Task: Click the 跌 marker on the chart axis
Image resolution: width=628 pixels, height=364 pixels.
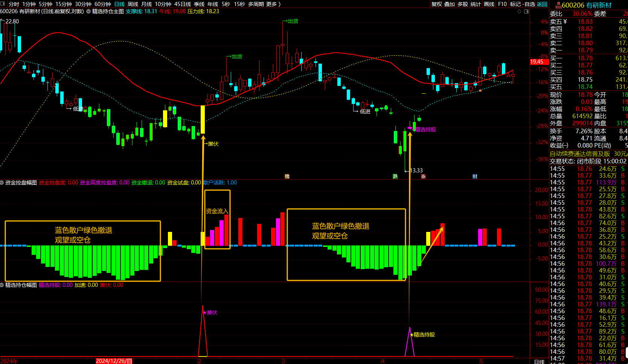Action: click(x=395, y=176)
